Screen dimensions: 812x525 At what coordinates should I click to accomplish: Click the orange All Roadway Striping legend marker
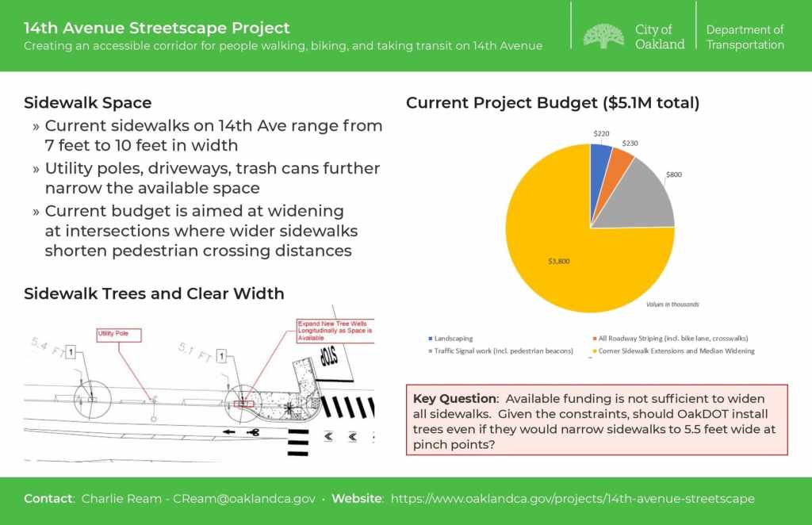(596, 339)
